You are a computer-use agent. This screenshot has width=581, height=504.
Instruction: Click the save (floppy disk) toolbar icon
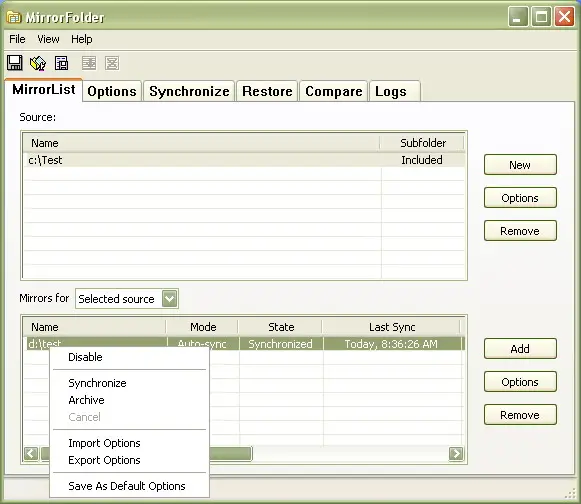(14, 63)
